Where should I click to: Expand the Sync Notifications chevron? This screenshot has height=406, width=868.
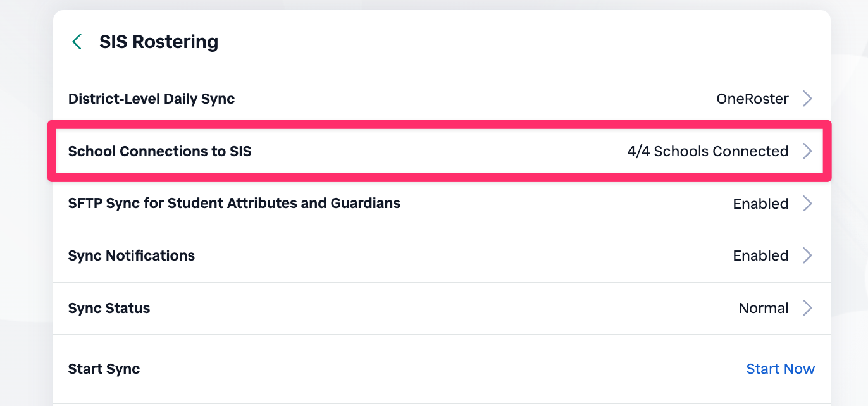tap(807, 256)
